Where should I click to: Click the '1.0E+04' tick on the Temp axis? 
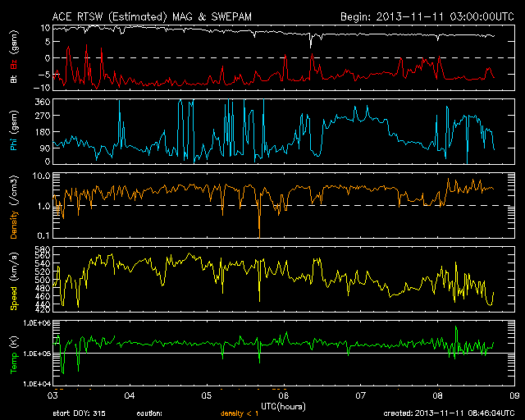[37, 384]
